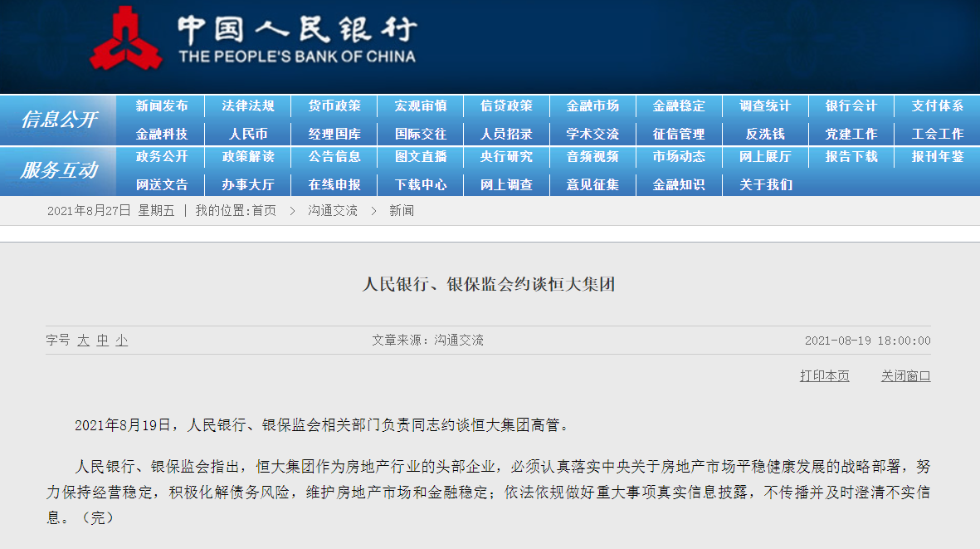This screenshot has width=980, height=549.
Task: Go to 货币政策 page
Action: coord(334,105)
